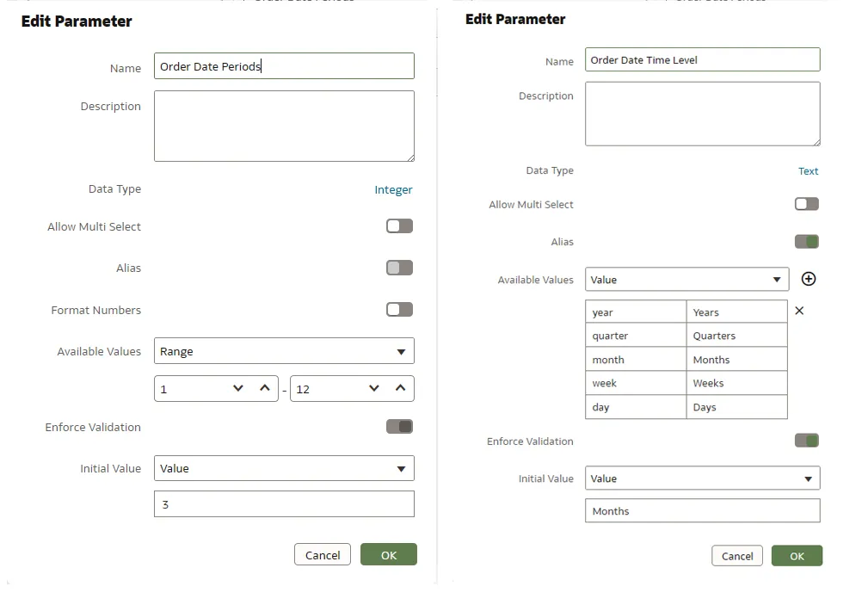
Task: Click the initial value field containing Months
Action: [702, 511]
